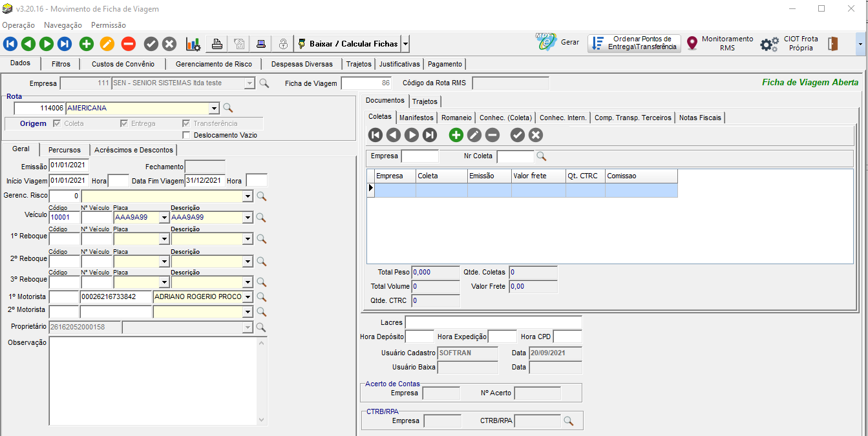Click the MDF-e Gerar icon
The image size is (868, 436).
(546, 43)
